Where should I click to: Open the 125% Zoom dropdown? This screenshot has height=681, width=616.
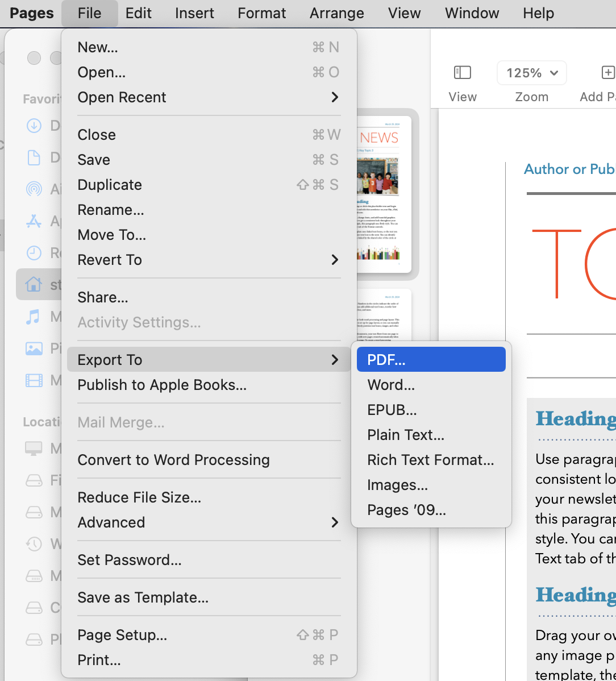pos(532,73)
